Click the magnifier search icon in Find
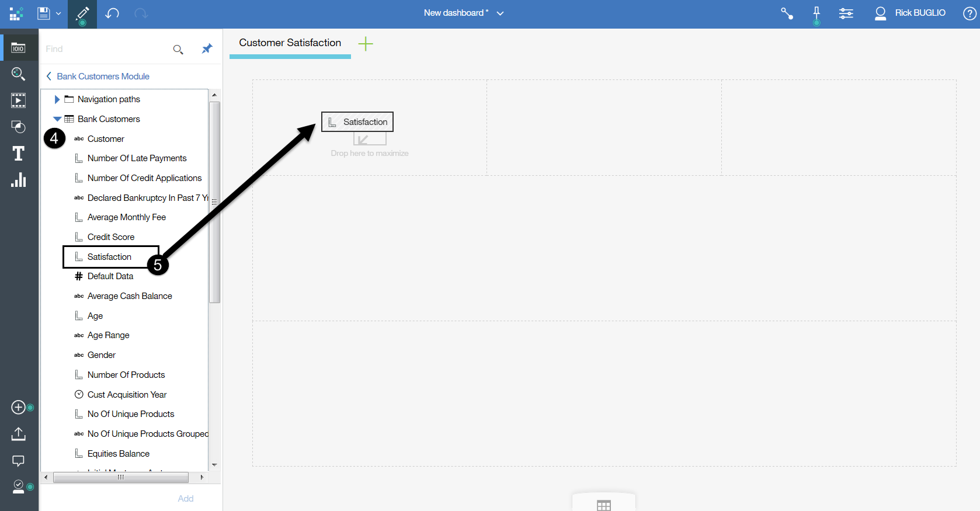 (178, 50)
